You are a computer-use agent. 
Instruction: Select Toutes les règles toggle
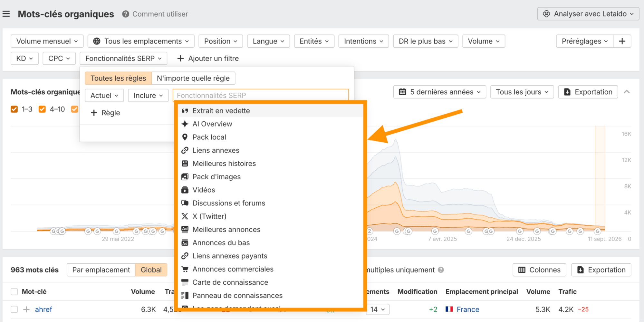tap(118, 78)
